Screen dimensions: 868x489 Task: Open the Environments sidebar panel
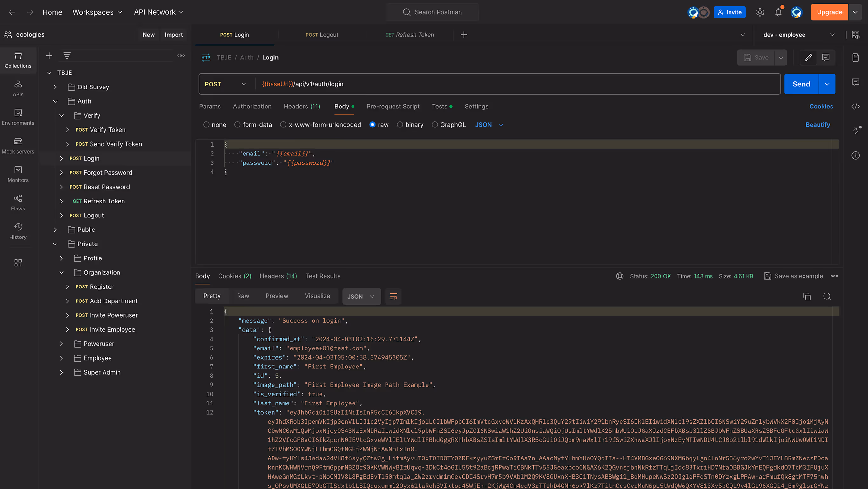click(18, 117)
